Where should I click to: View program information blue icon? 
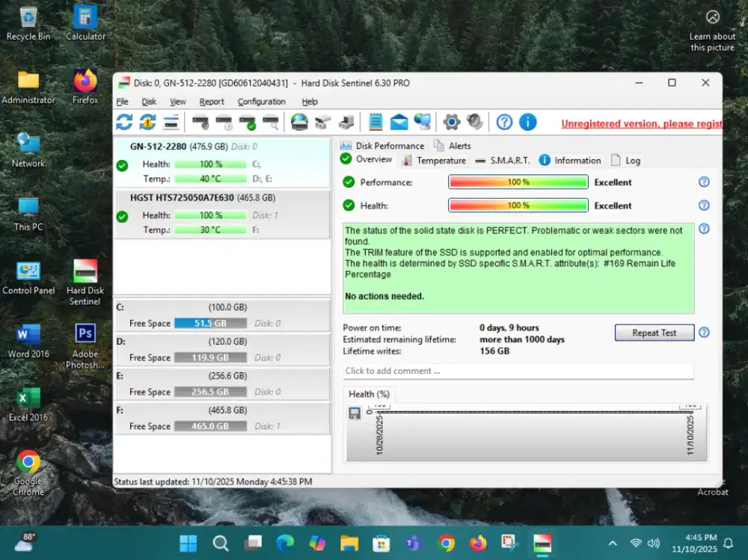(528, 122)
